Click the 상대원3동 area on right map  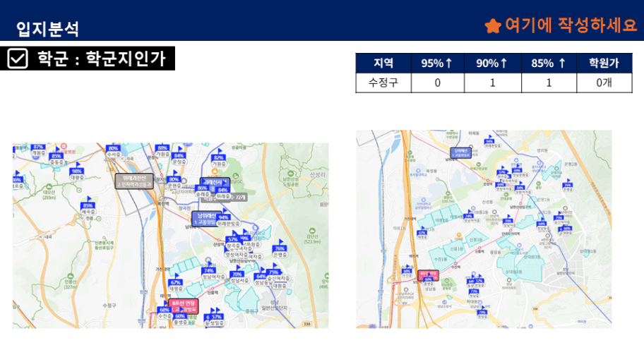point(532,257)
